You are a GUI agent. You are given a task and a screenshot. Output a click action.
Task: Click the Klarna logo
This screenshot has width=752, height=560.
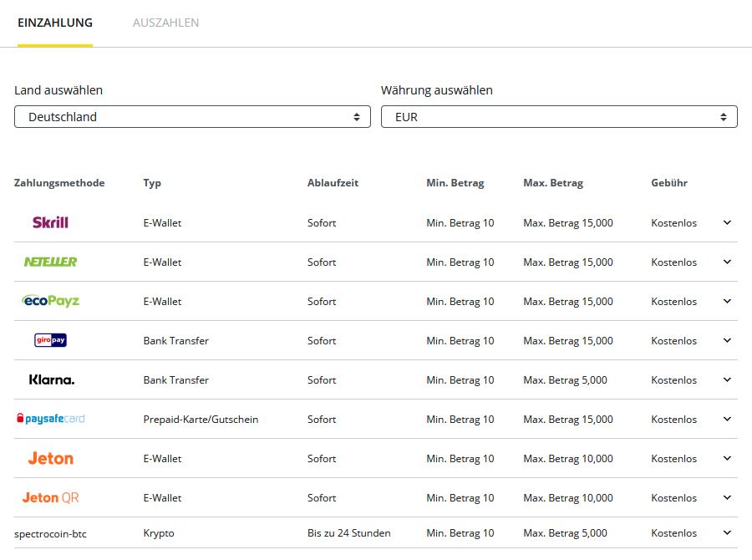pyautogui.click(x=51, y=379)
